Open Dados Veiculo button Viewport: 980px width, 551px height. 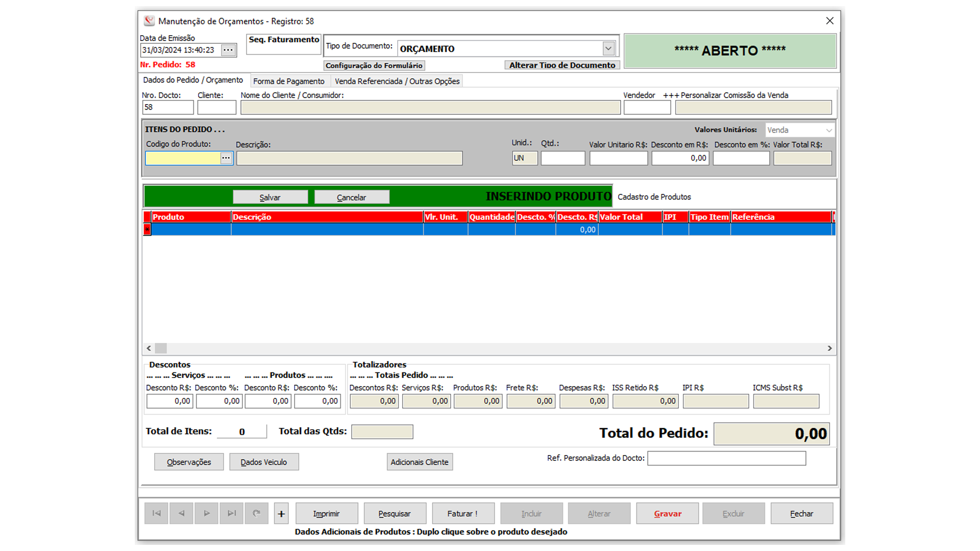[264, 462]
